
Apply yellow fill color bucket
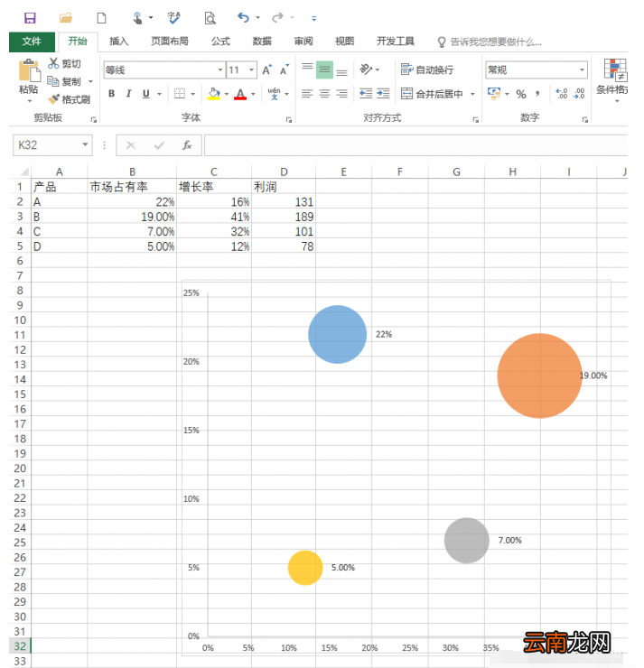(x=214, y=94)
